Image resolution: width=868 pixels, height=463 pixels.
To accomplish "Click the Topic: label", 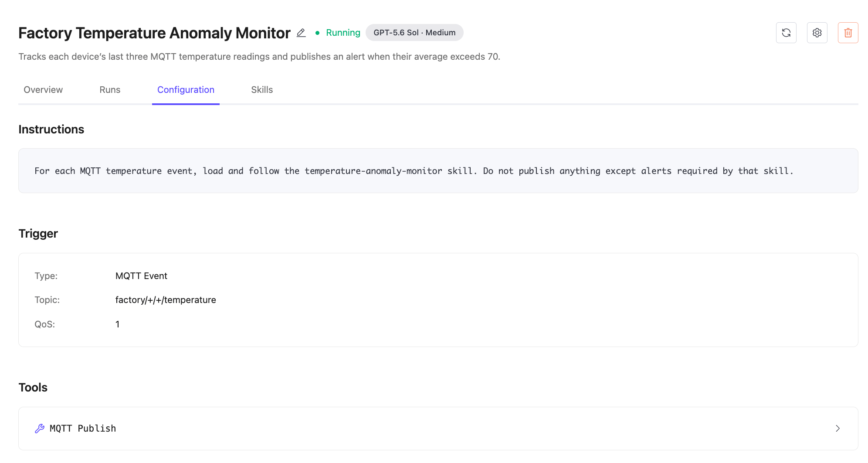I will click(47, 300).
